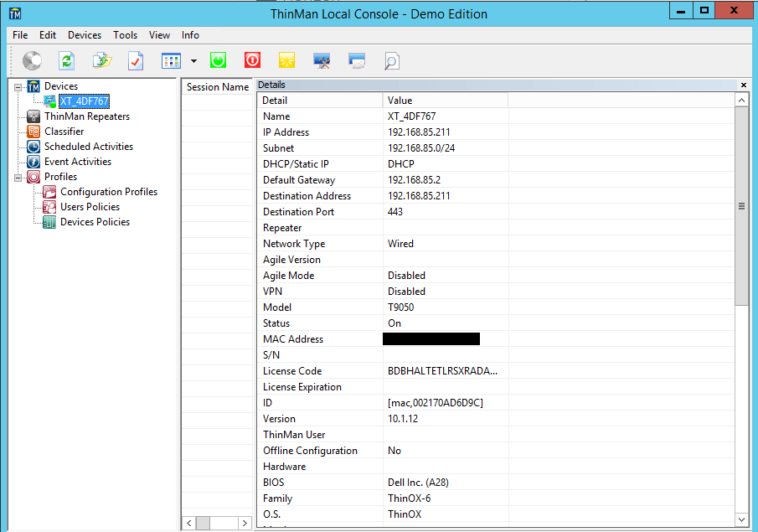Click the Configuration Profiles icon

pyautogui.click(x=49, y=192)
